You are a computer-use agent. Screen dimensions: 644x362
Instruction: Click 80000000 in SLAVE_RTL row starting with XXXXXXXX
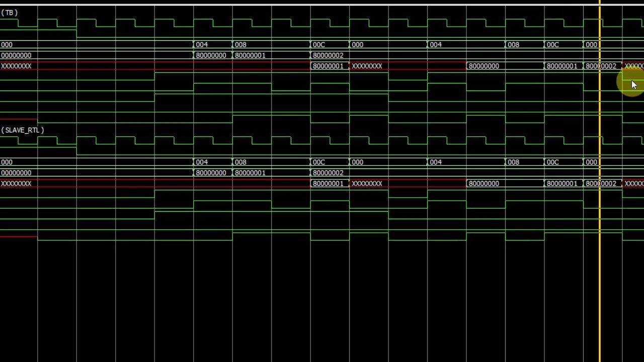[484, 184]
